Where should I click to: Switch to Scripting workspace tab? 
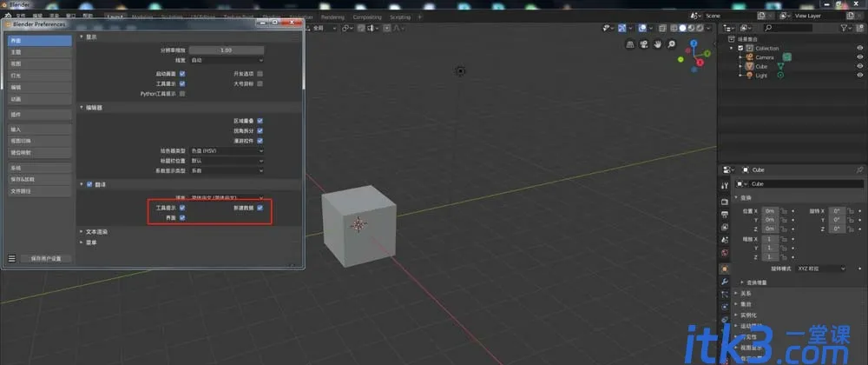400,17
